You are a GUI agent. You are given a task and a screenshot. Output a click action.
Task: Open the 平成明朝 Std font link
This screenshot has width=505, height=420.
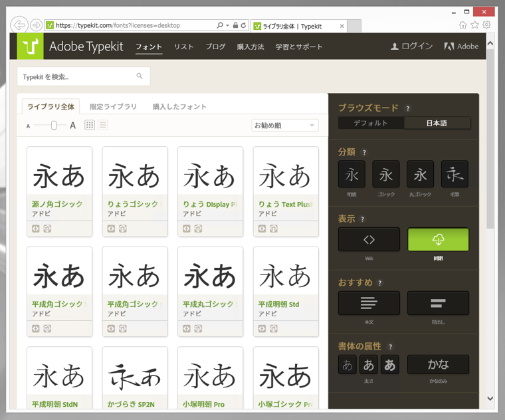(x=278, y=304)
